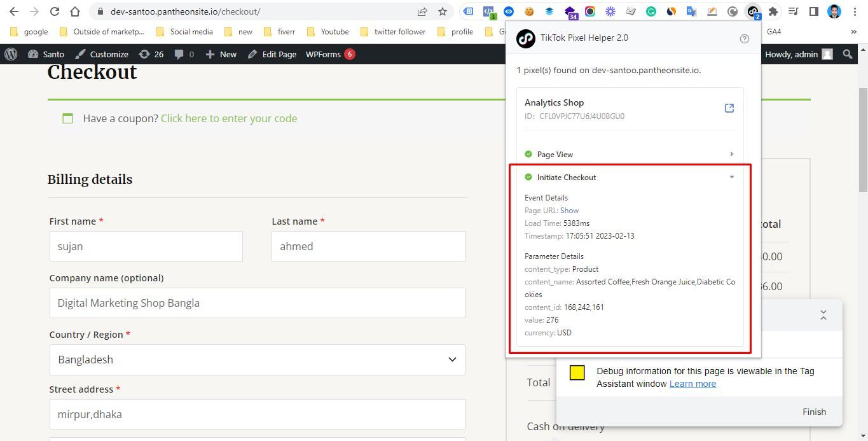The width and height of the screenshot is (868, 441).
Task: Open the WPForms admin menu
Action: tap(330, 54)
